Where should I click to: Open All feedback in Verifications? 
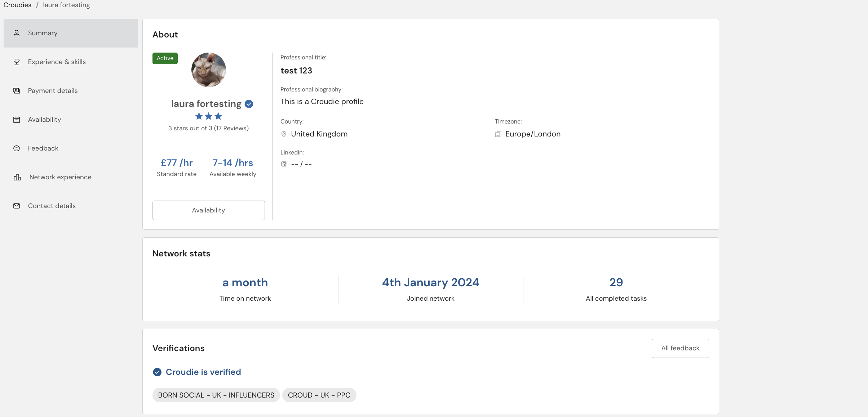pos(680,348)
